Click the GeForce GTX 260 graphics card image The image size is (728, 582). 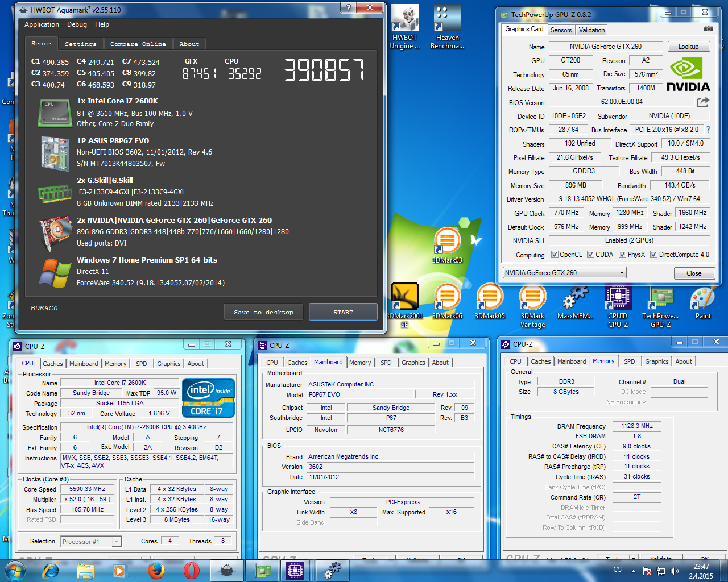click(55, 232)
